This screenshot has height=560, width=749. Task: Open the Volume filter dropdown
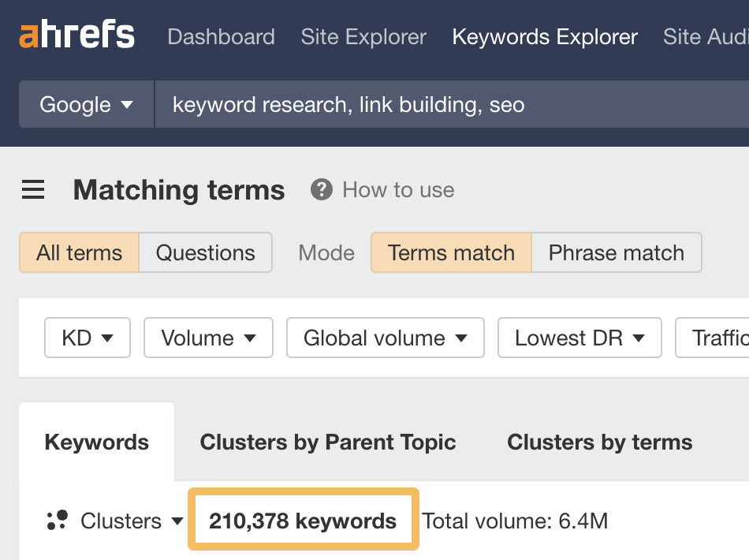[207, 338]
